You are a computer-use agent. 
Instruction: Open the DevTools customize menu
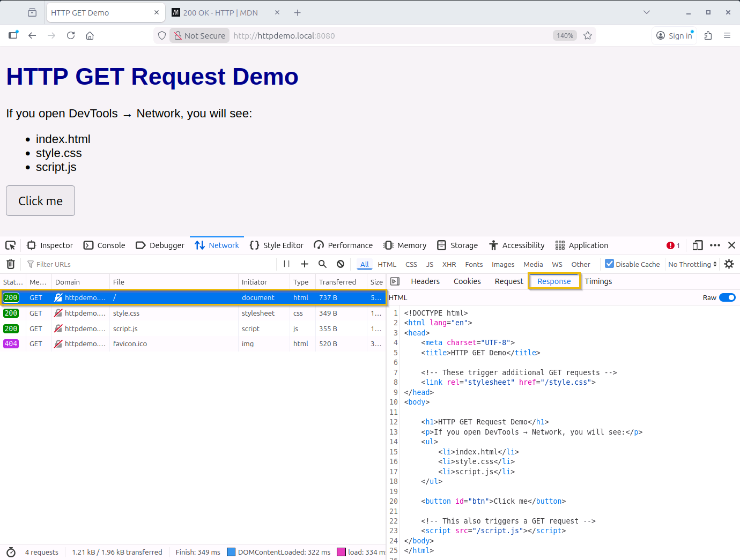pyautogui.click(x=715, y=245)
